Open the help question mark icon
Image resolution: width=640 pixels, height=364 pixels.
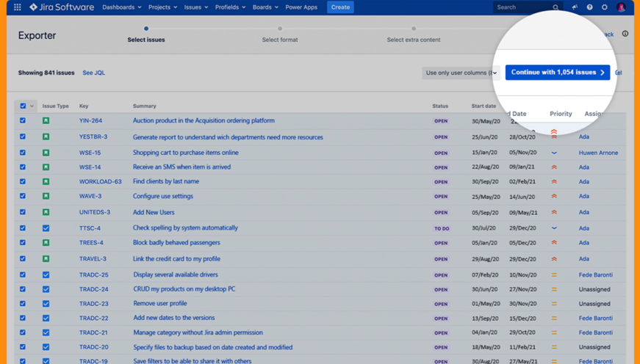point(589,7)
